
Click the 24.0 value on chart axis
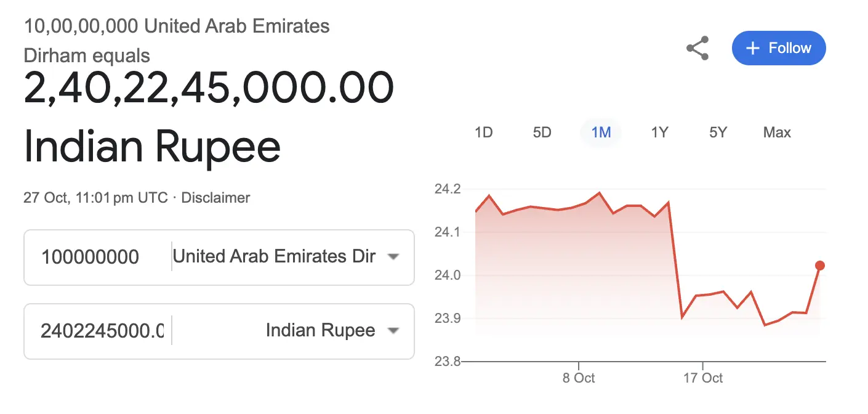point(448,275)
